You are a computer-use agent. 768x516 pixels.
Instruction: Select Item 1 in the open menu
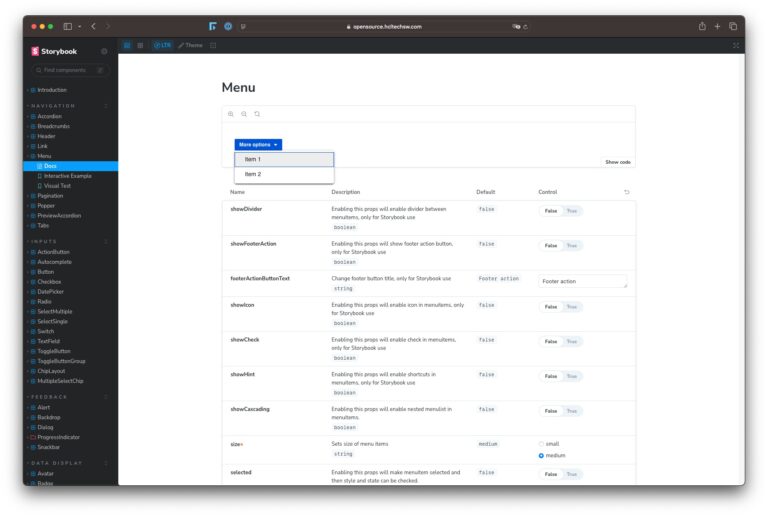coord(284,160)
